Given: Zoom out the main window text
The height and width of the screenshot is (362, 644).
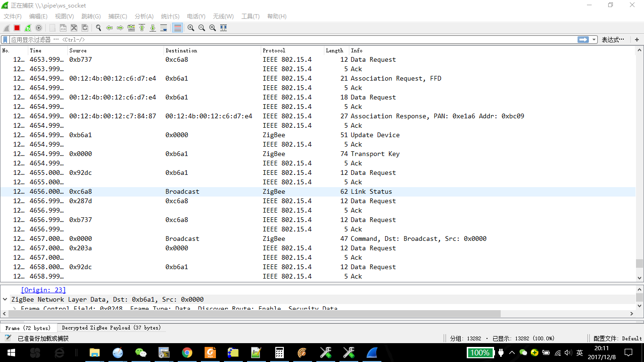Looking at the screenshot, I should tap(202, 28).
